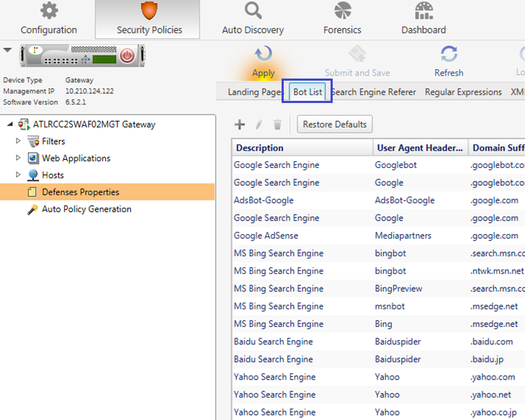Open Auto Discovery magnifier section
This screenshot has width=525, height=420.
click(253, 19)
